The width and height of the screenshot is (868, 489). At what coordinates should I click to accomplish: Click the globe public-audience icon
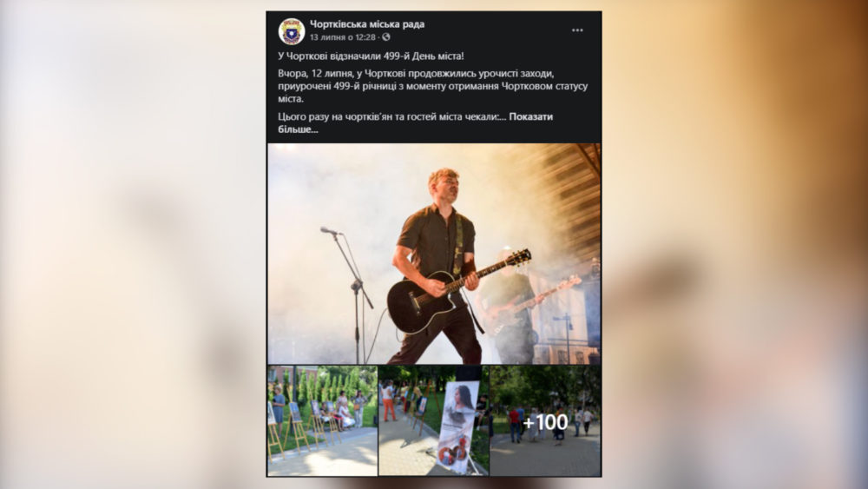[386, 37]
